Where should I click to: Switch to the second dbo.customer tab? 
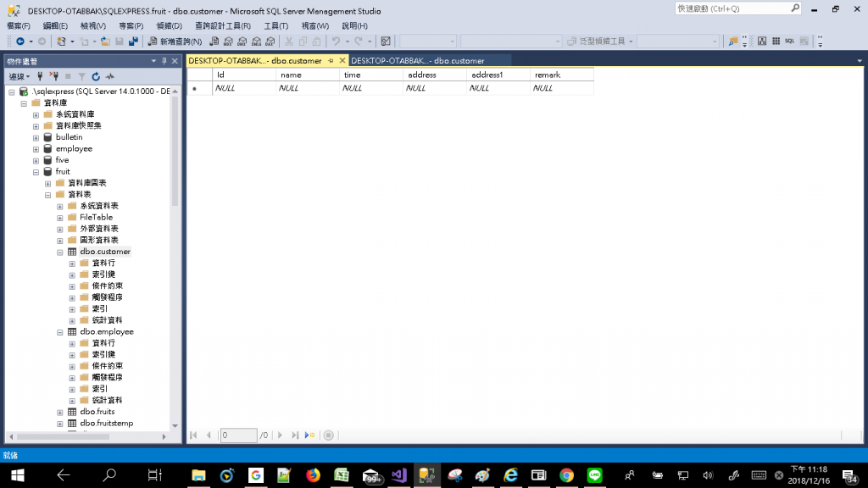[417, 61]
